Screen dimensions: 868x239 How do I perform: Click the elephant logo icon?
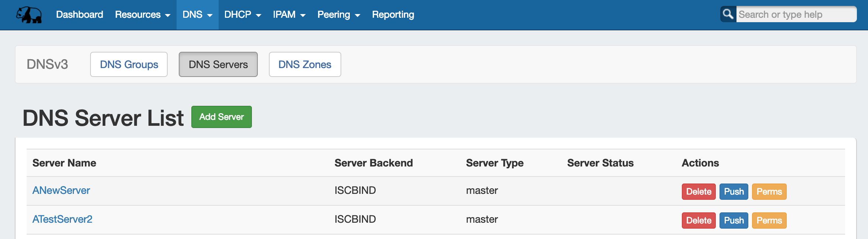pos(29,15)
